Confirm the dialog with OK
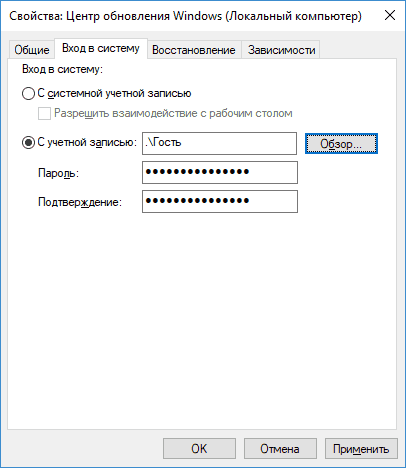The height and width of the screenshot is (468, 406). (199, 449)
